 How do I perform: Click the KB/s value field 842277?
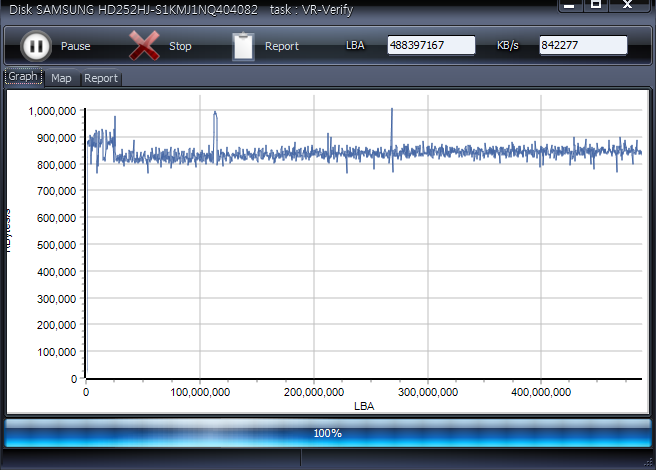click(583, 45)
